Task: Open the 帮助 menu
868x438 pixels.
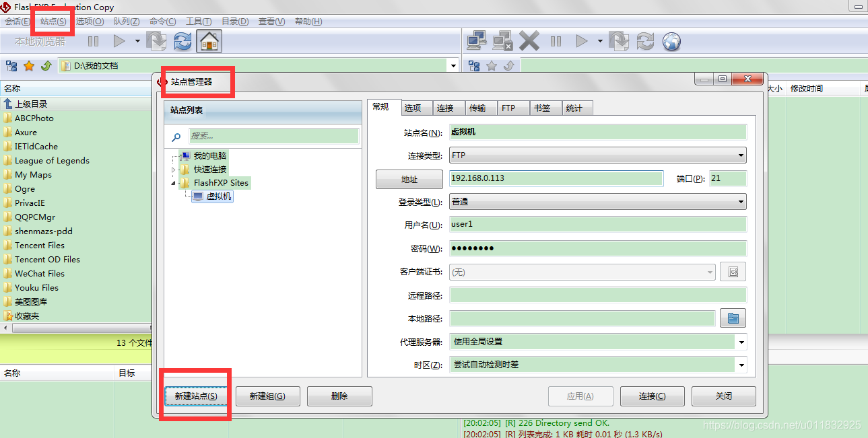Action: click(x=308, y=22)
